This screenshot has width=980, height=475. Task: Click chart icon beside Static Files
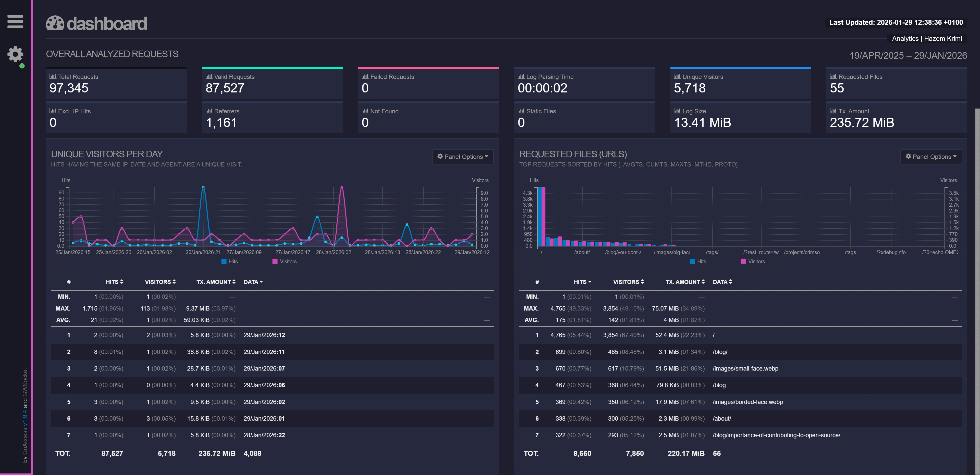pos(521,111)
